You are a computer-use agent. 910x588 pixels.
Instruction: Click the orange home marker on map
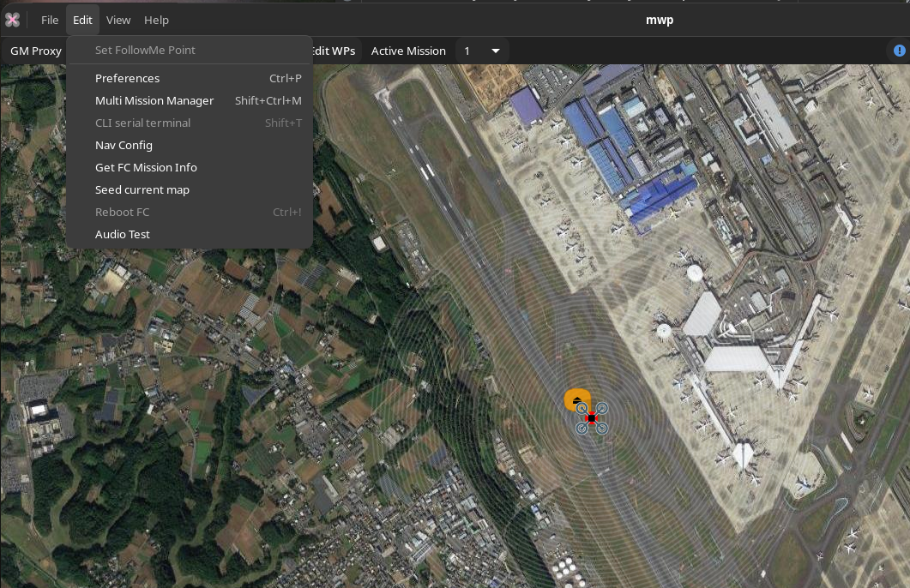coord(577,399)
